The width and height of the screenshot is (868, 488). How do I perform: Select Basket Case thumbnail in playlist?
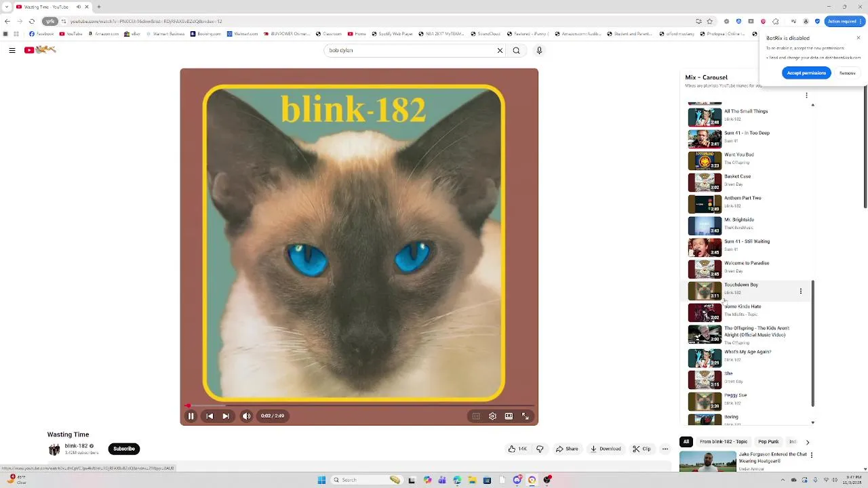[x=705, y=182]
